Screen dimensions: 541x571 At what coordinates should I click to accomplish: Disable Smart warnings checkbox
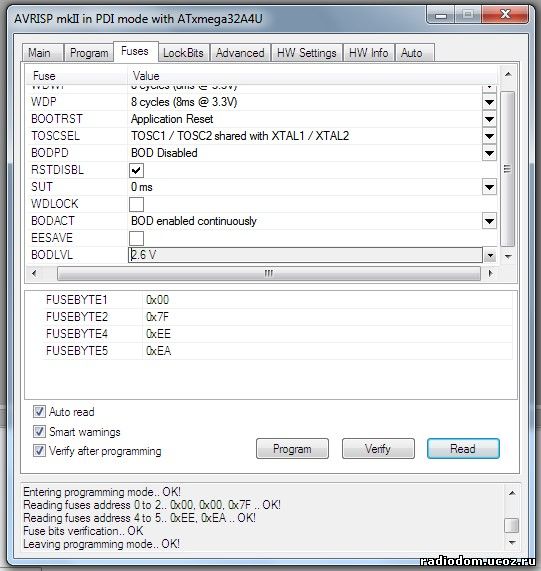(39, 432)
